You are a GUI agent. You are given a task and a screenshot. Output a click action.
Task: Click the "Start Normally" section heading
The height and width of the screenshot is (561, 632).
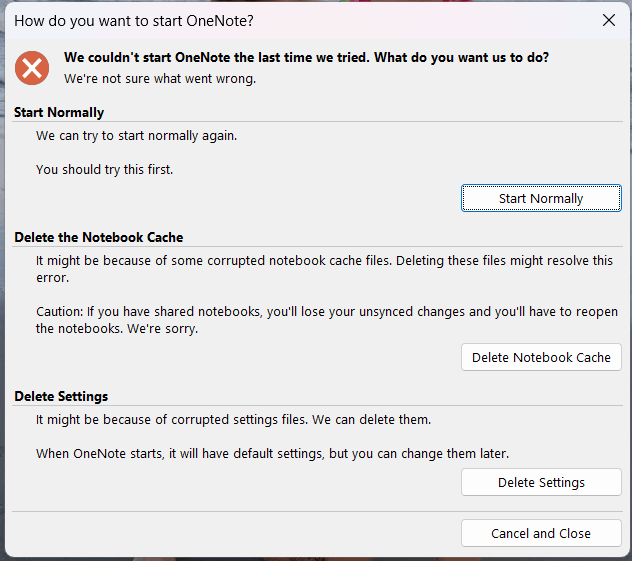click(x=59, y=112)
